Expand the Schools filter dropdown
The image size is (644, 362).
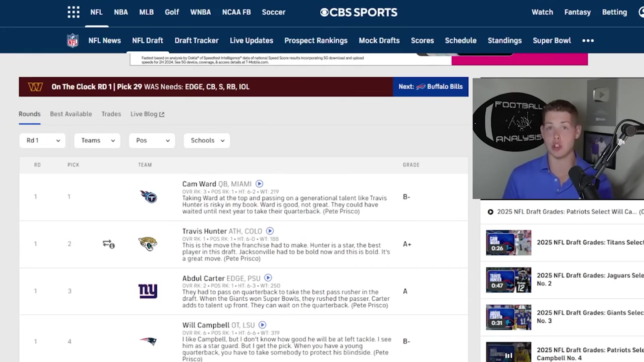click(x=207, y=140)
